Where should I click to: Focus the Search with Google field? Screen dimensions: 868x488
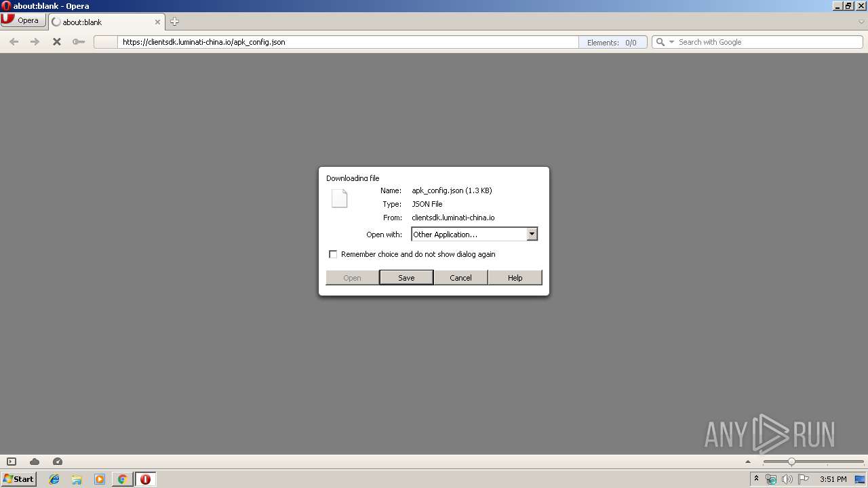[769, 42]
